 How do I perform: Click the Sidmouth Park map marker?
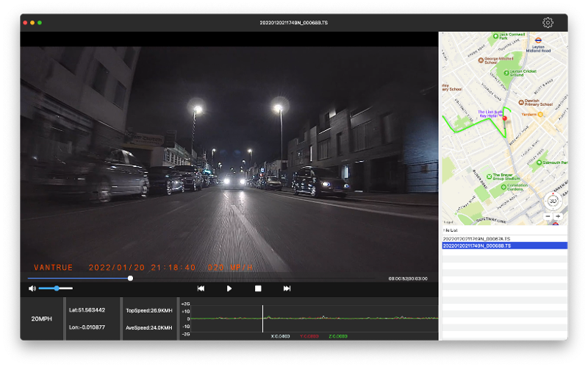(x=539, y=163)
